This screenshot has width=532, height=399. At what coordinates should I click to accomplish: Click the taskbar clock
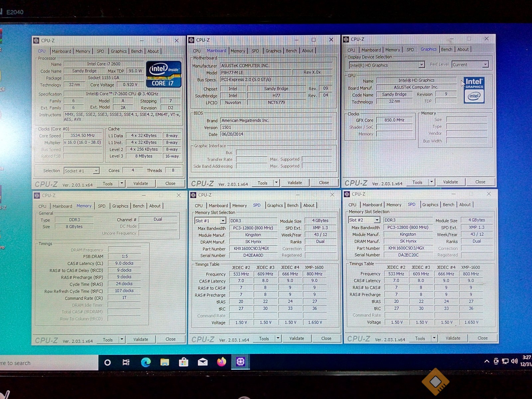[526, 361]
